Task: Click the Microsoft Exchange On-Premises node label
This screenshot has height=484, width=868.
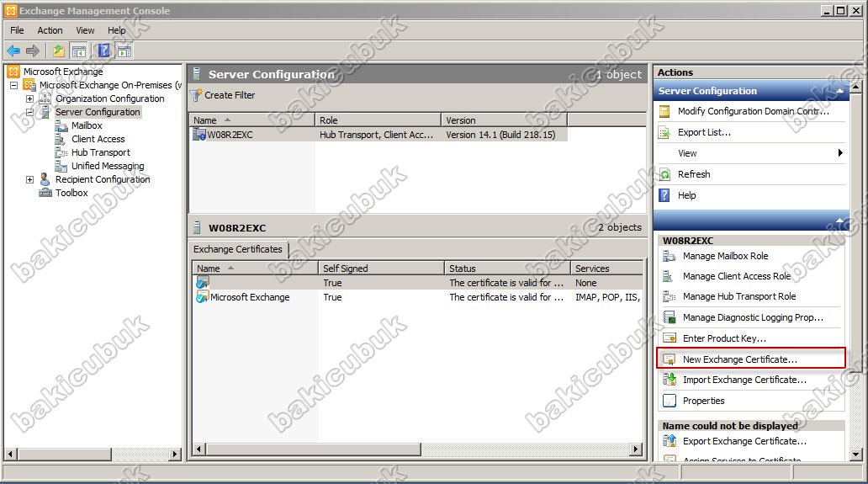Action: (x=111, y=85)
